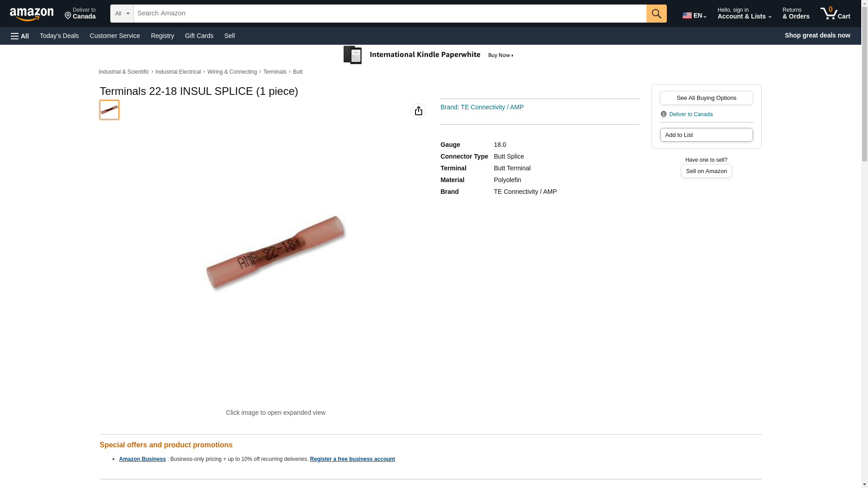Select the red butt splice thumbnail
Viewport: 868px width, 488px height.
click(109, 110)
